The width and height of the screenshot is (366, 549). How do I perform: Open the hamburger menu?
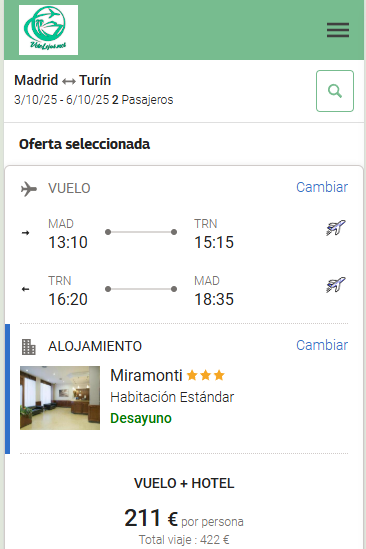[338, 30]
